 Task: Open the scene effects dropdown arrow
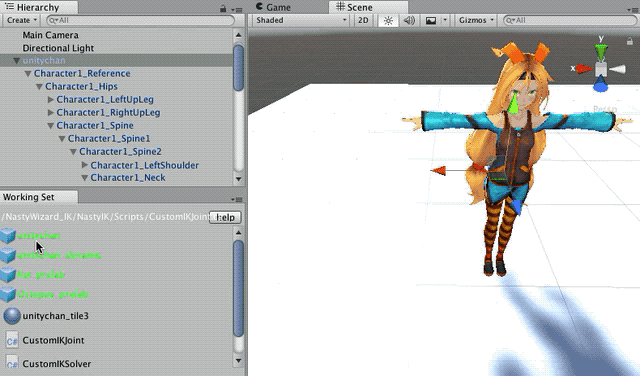(445, 20)
